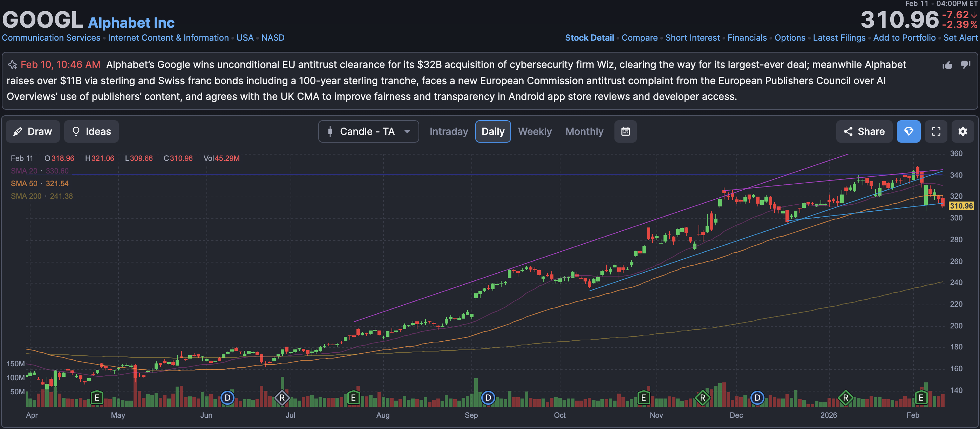Click the Draw button
This screenshot has width=980, height=429.
pyautogui.click(x=33, y=131)
